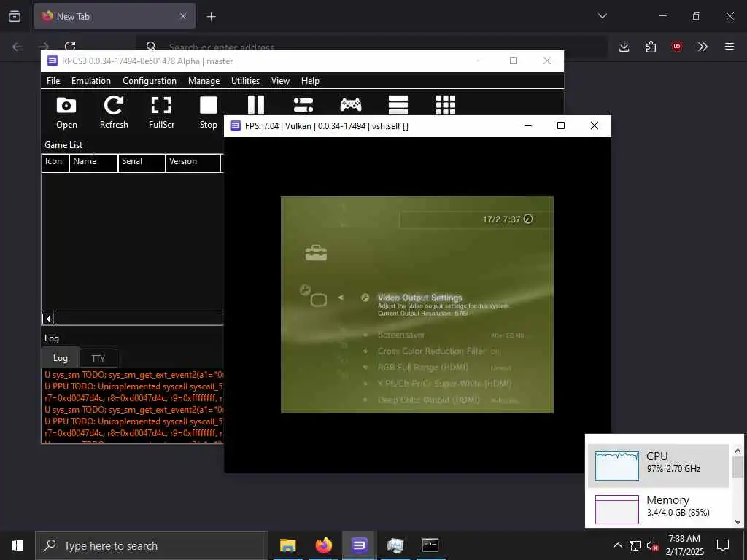The image size is (747, 560).
Task: Open the File menu in RPCS3
Action: [53, 81]
